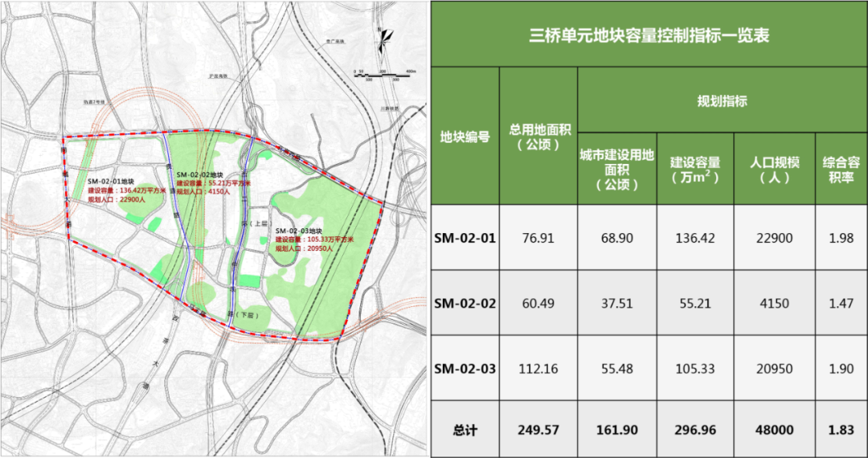
Task: Click the 总用地面积 column header
Action: pyautogui.click(x=538, y=136)
